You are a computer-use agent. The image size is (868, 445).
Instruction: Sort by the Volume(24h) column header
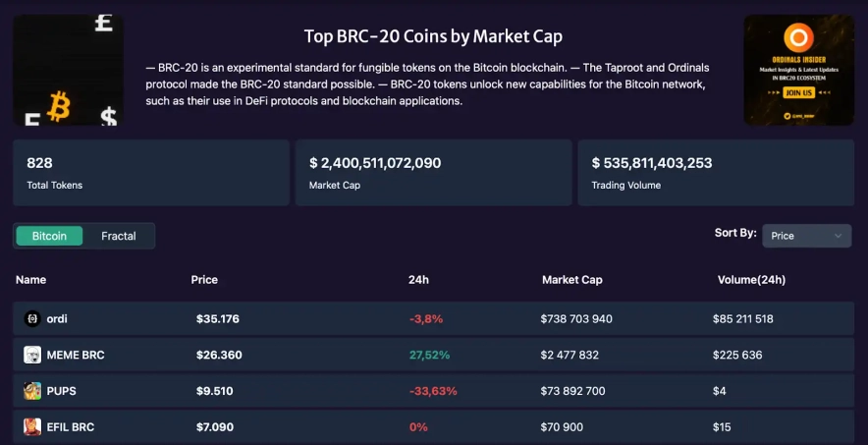(751, 280)
